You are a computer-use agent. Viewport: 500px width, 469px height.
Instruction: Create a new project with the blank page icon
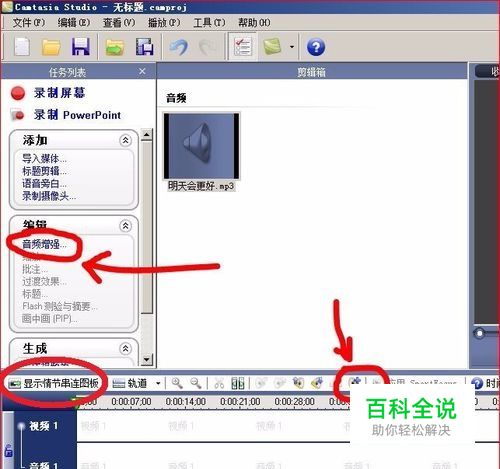pyautogui.click(x=22, y=47)
